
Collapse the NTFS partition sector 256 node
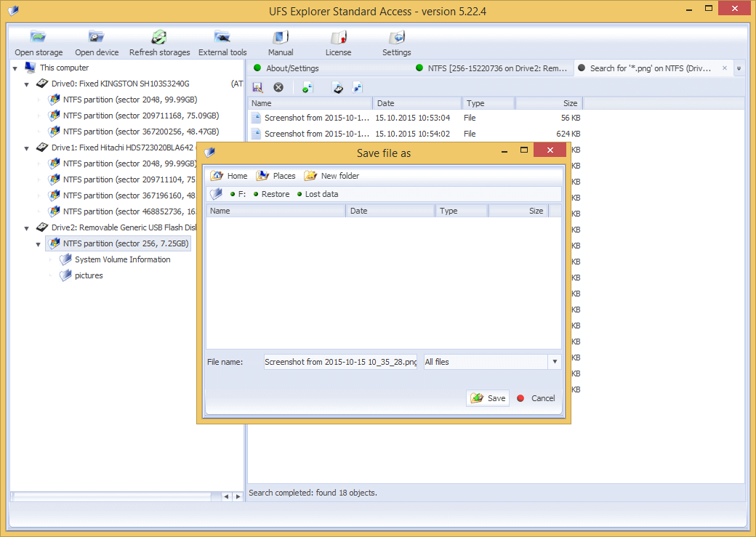tap(38, 244)
